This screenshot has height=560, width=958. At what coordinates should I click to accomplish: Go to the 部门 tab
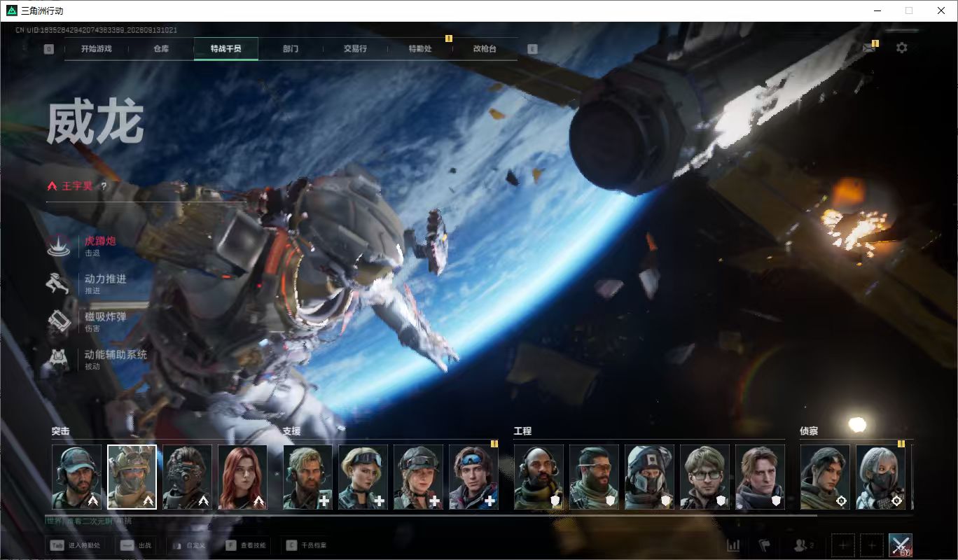(x=291, y=49)
